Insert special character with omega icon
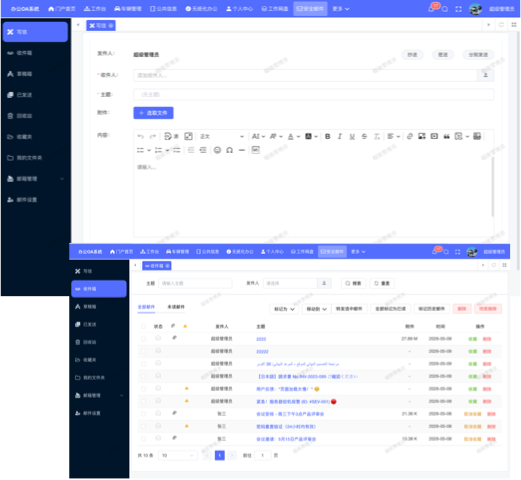 [x=229, y=150]
